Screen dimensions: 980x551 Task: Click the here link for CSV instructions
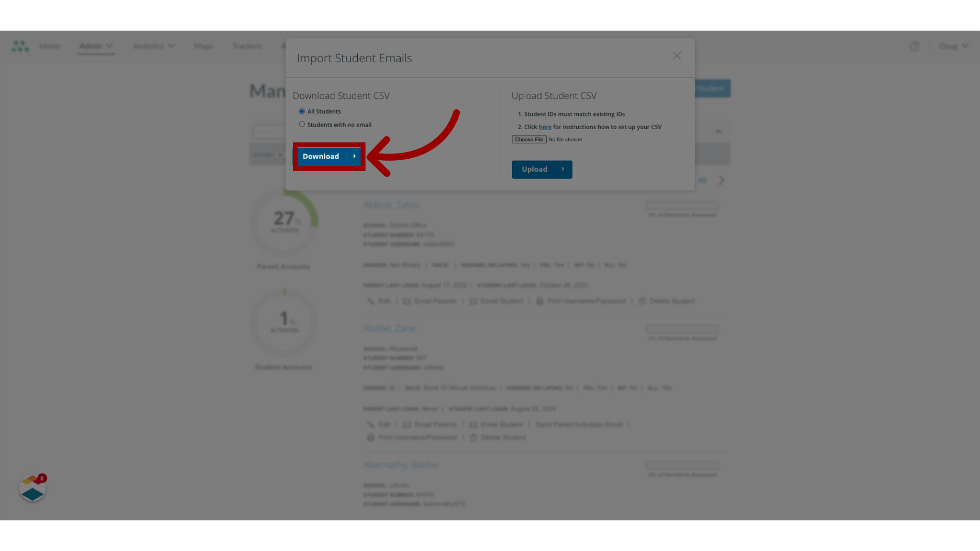click(x=545, y=127)
